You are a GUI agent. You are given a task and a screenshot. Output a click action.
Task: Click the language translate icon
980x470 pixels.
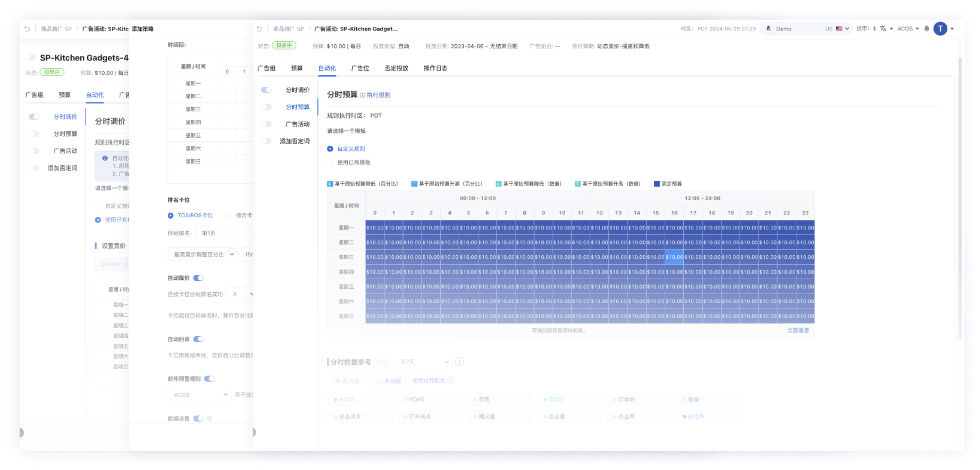(883, 29)
